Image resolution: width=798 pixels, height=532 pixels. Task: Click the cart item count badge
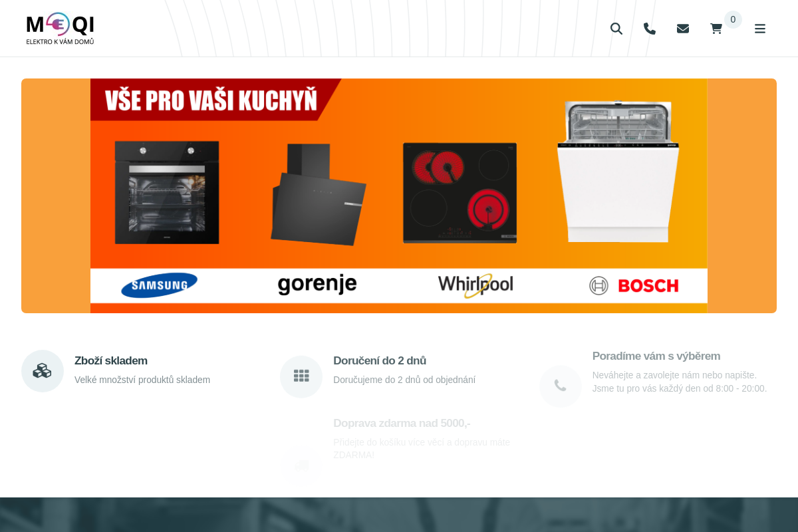click(733, 19)
